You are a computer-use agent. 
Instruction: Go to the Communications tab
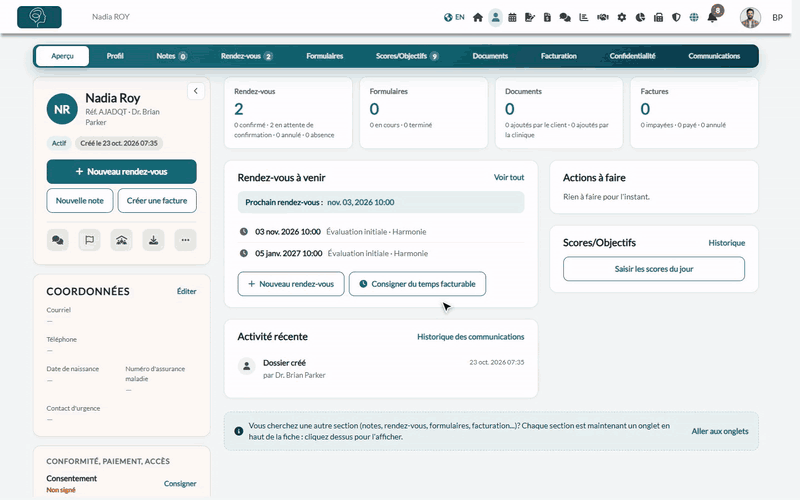tap(714, 56)
